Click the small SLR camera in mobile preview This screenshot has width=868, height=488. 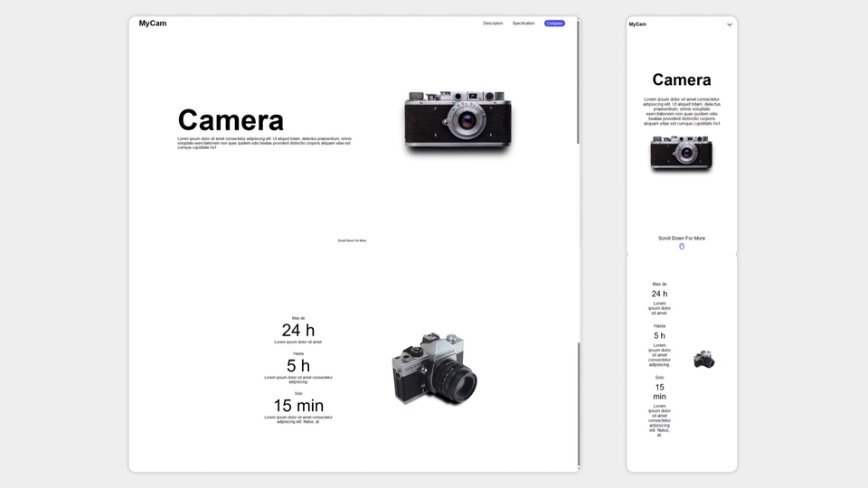point(703,360)
